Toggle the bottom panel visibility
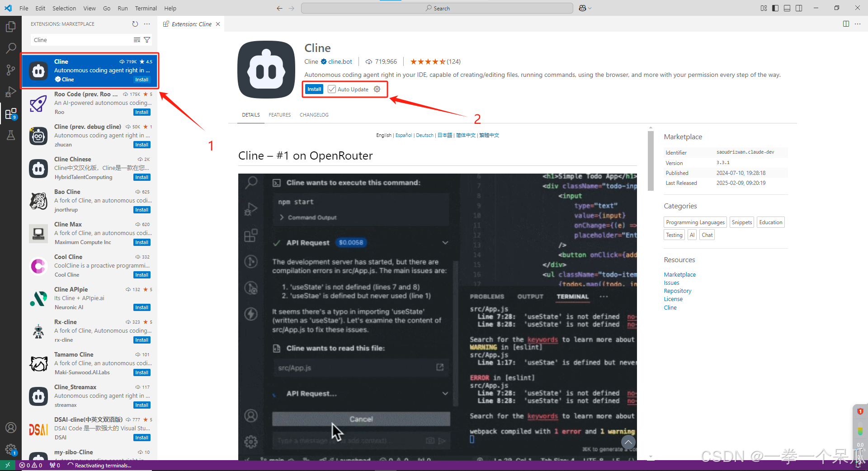Screen dimensions: 868x471 pyautogui.click(x=787, y=8)
